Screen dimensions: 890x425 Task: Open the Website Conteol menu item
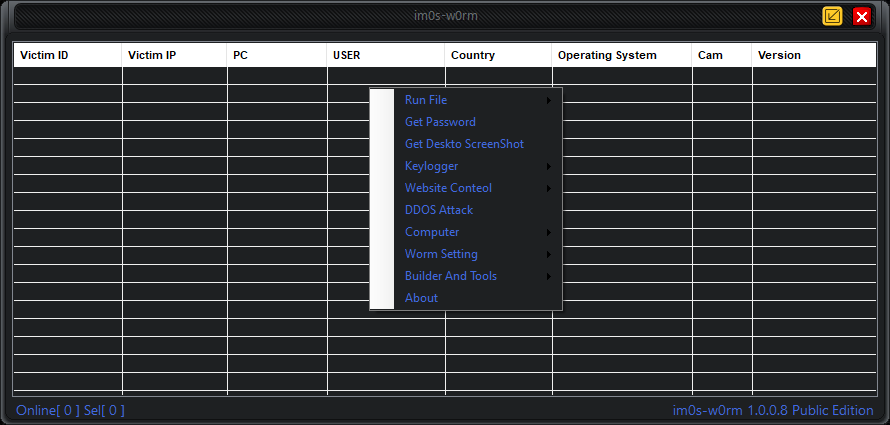(448, 188)
